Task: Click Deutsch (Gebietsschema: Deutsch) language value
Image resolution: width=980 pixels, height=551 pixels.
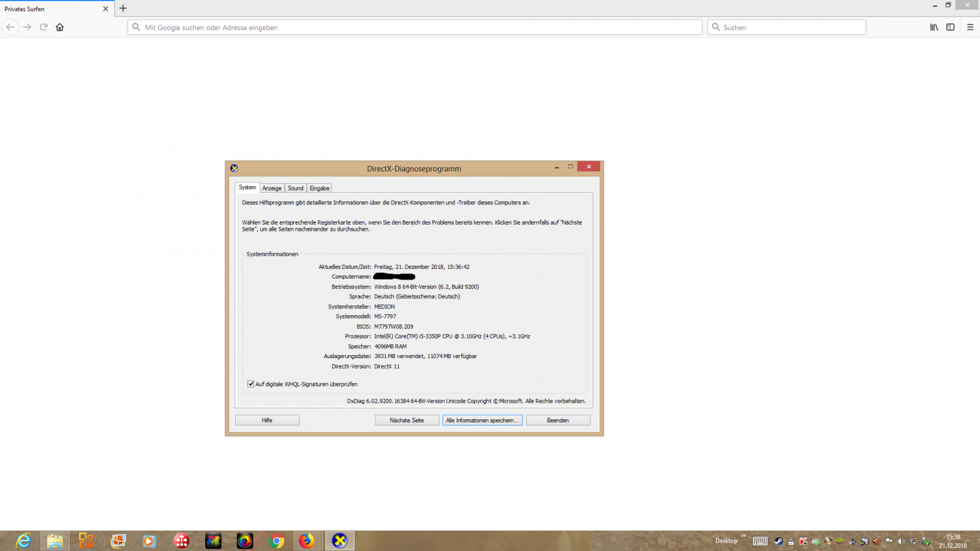Action: (417, 296)
